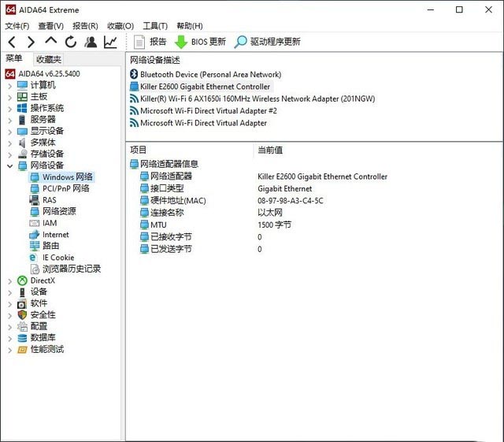This screenshot has width=504, height=442.
Task: Select Microsoft Wi-Fi Direct Virtual Adapter #2
Action: [203, 111]
